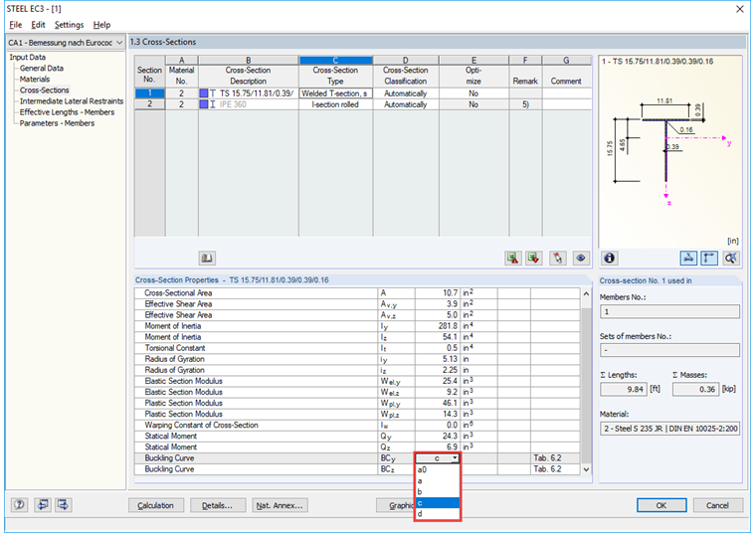Click the Σ Lengths value field
The width and height of the screenshot is (756, 533).
coord(624,390)
